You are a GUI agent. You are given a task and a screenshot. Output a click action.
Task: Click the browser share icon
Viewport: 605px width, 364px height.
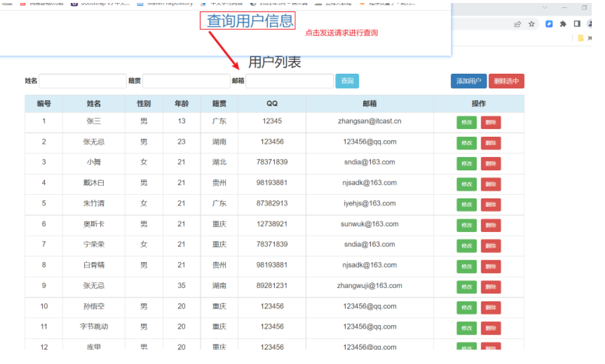pyautogui.click(x=518, y=24)
